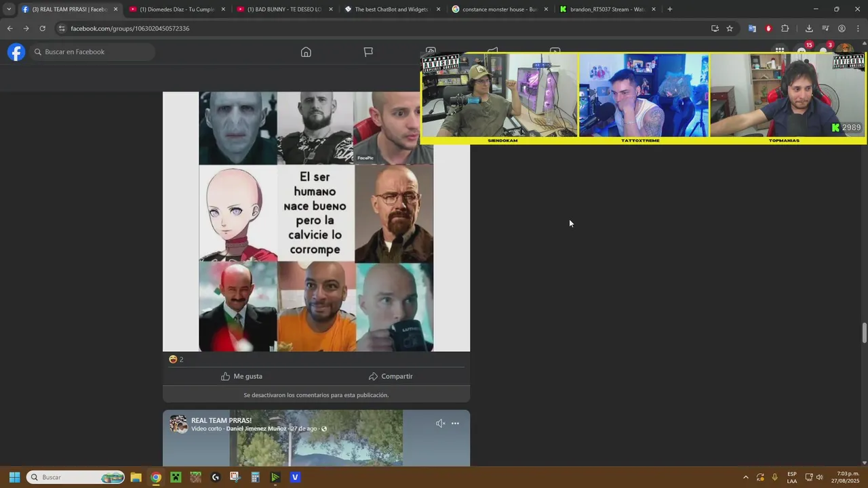Click the Compartir share button

coord(391,376)
